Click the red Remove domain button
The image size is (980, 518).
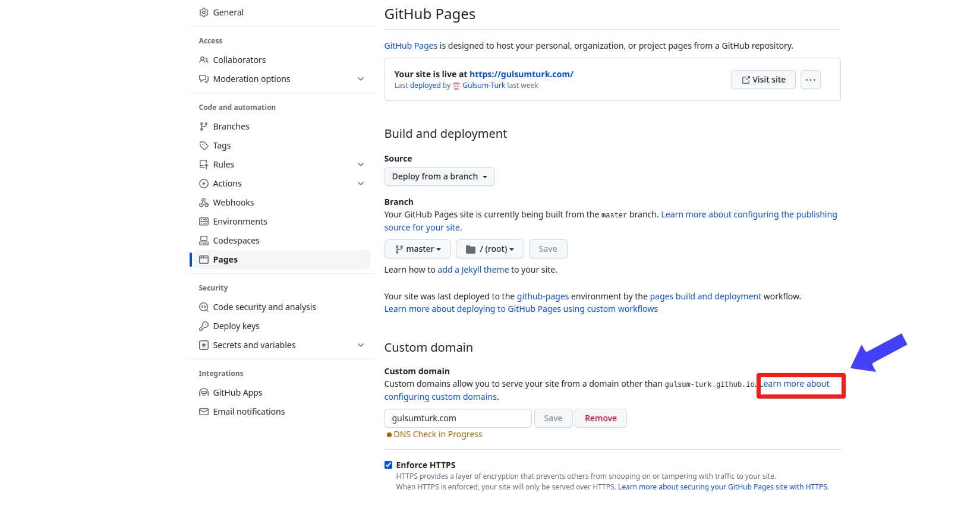tap(601, 418)
